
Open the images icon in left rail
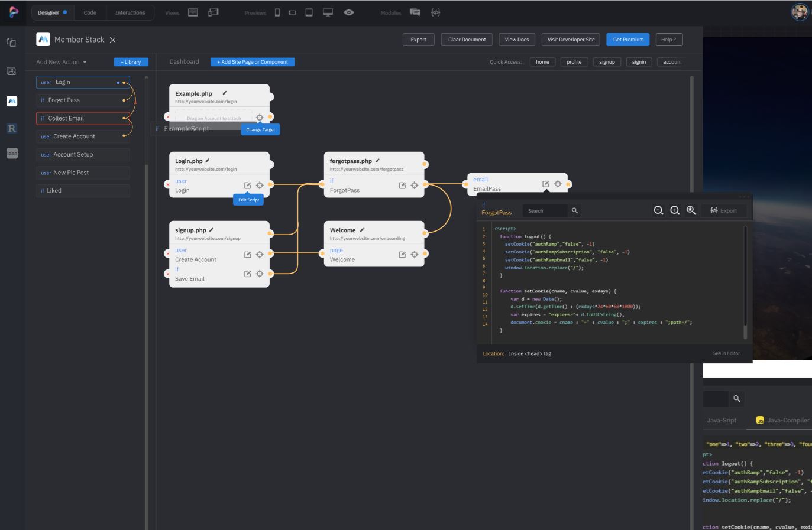[11, 71]
